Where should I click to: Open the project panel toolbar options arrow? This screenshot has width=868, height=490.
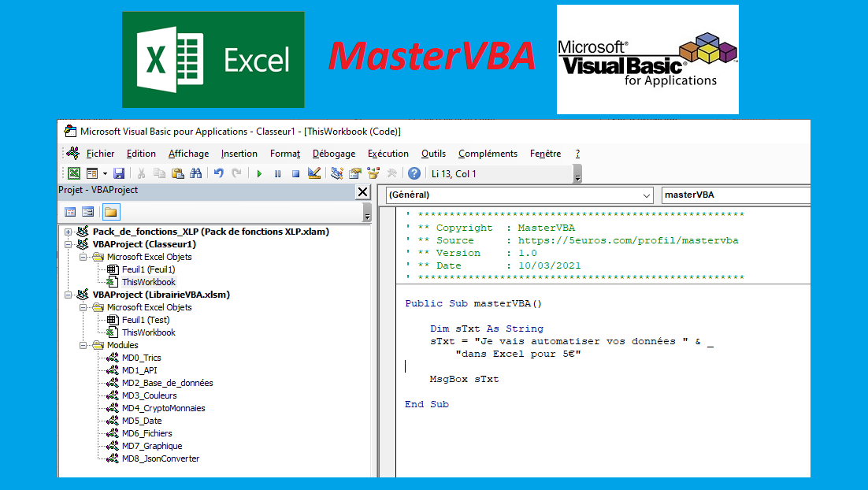(x=367, y=213)
